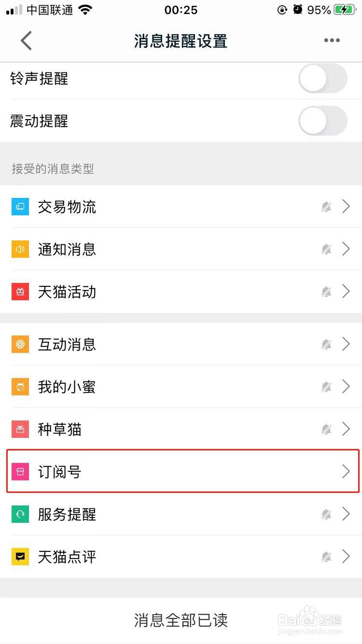Image resolution: width=362 pixels, height=644 pixels.
Task: Tap the orange 互动消息 icon
Action: coord(20,344)
